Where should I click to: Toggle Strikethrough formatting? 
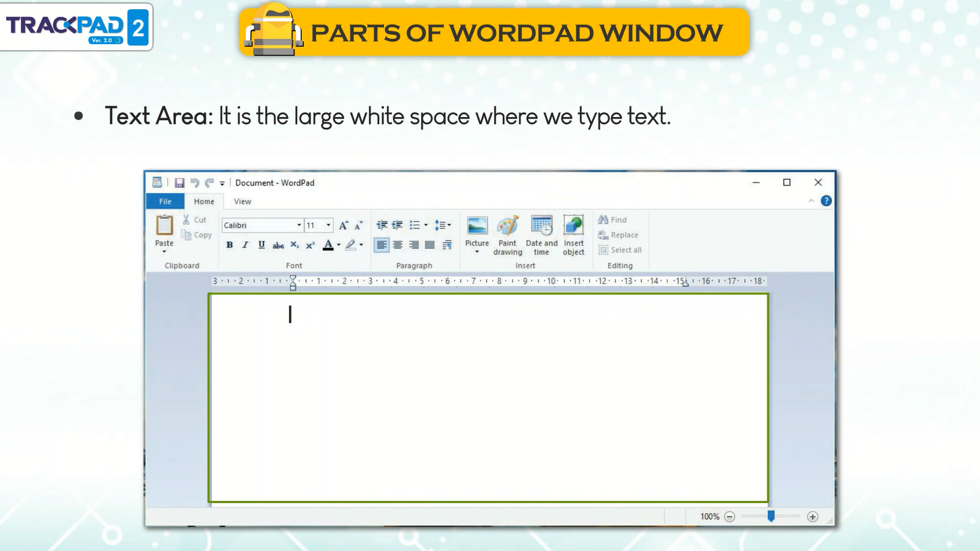278,245
